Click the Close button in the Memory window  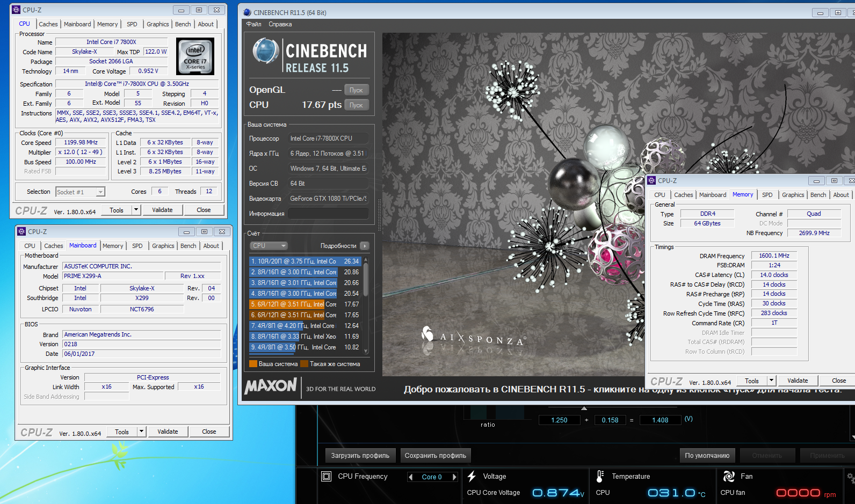[838, 381]
